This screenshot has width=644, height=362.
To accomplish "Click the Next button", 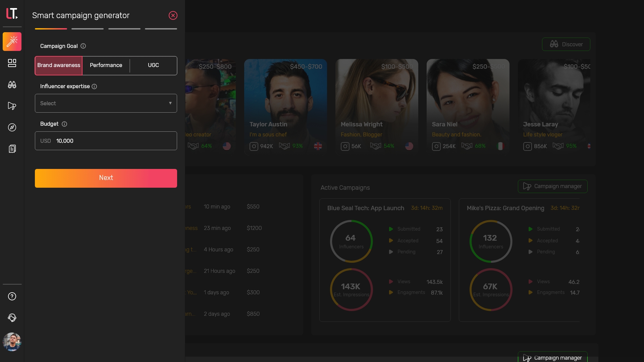I will [106, 178].
